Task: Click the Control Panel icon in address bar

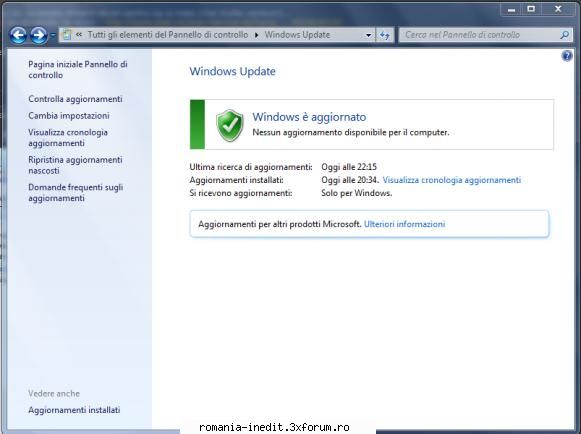Action: click(67, 35)
